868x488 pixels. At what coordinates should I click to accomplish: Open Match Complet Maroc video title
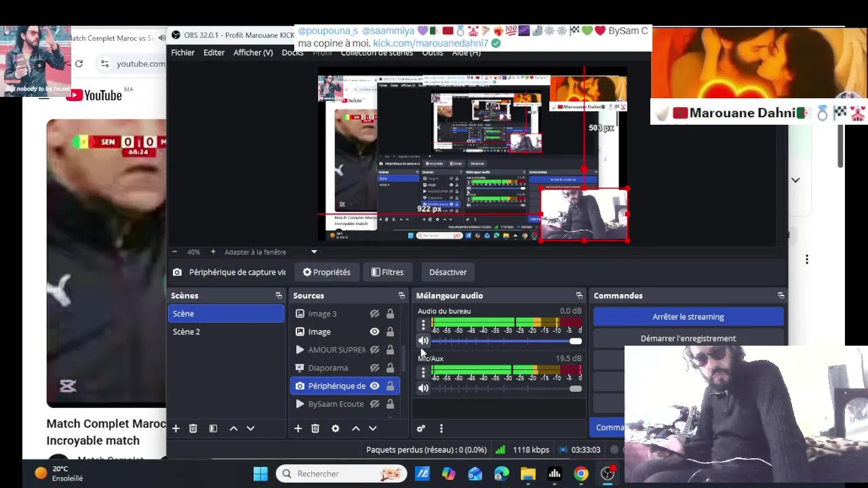[x=106, y=432]
